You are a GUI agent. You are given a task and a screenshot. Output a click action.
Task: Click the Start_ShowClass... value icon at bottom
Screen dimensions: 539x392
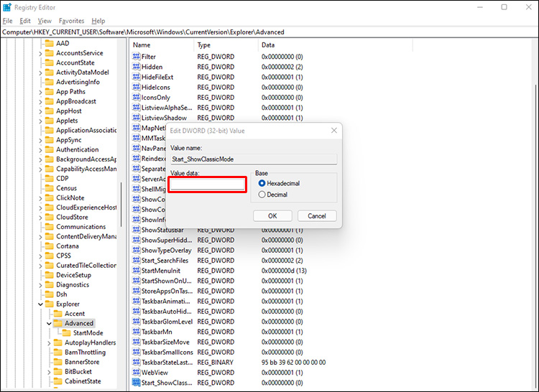[136, 383]
